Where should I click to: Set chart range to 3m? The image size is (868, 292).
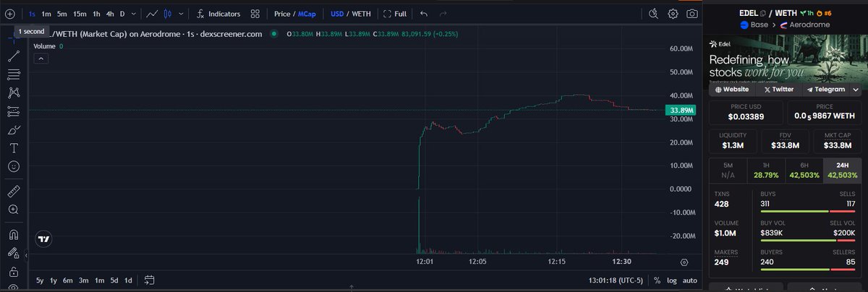pyautogui.click(x=84, y=280)
